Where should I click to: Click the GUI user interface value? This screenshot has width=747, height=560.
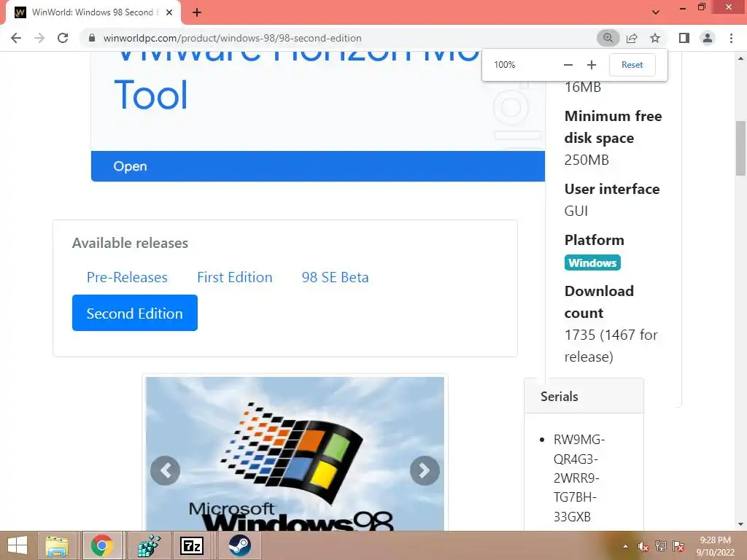(576, 211)
